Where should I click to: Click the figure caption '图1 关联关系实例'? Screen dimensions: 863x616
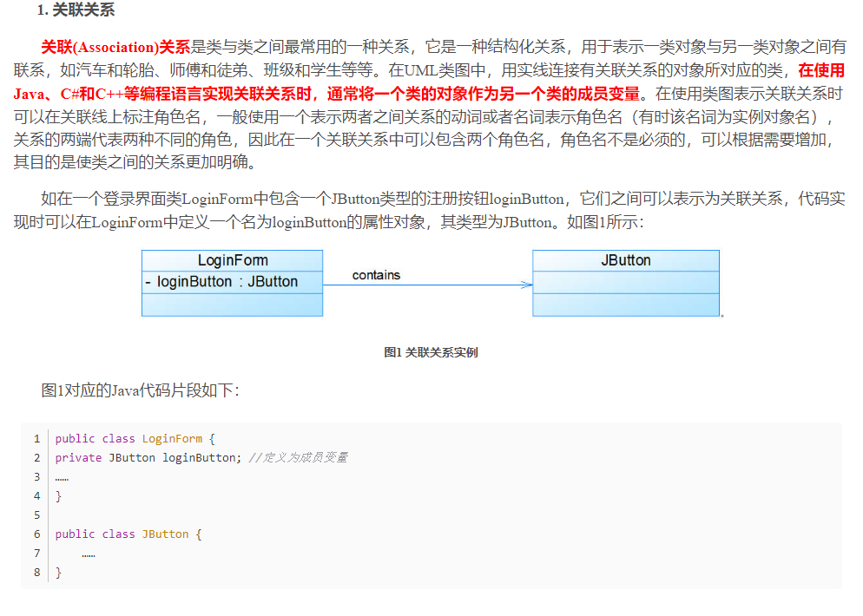(431, 352)
